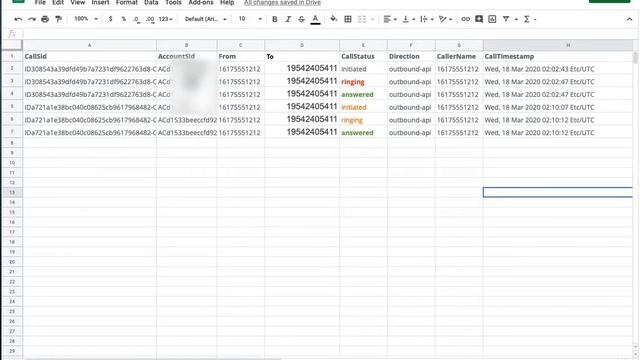Open the Default (Ari... font dropdown

(205, 19)
